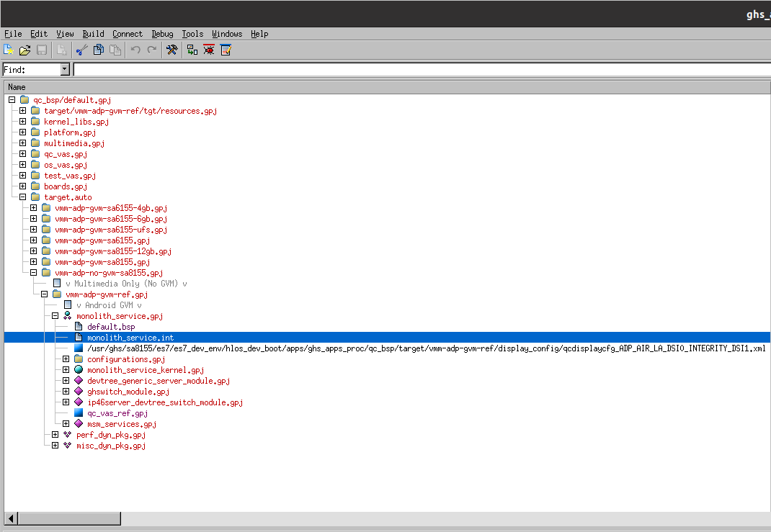Click the Connect to target icon

[x=192, y=50]
